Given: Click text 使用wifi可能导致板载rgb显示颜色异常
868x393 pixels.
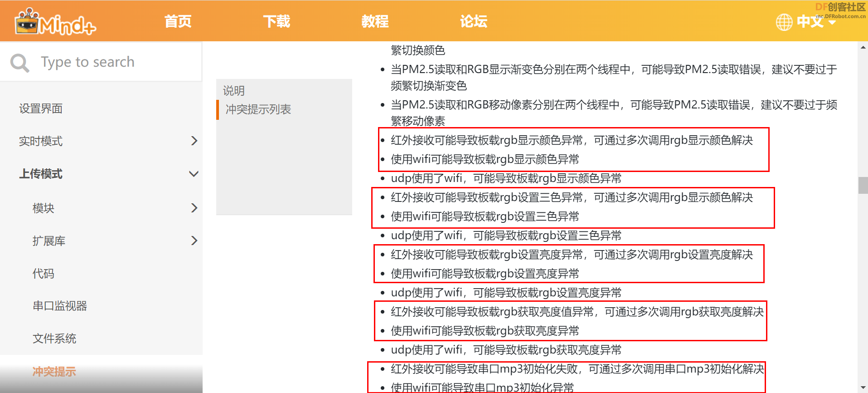Looking at the screenshot, I should [x=485, y=159].
